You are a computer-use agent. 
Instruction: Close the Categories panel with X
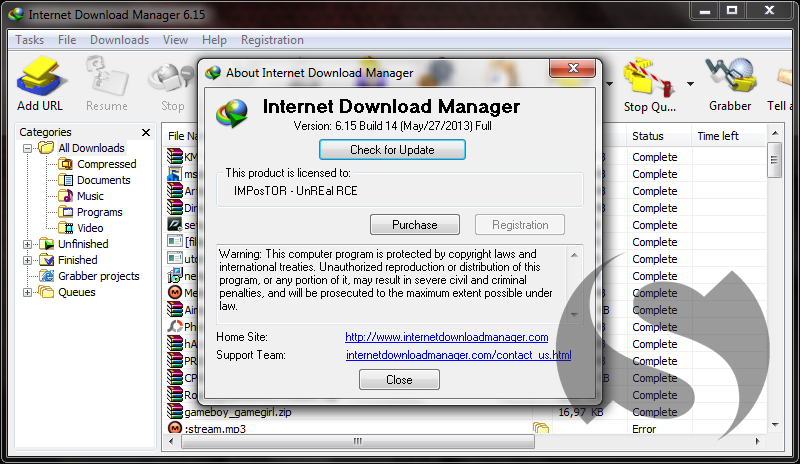[x=146, y=132]
